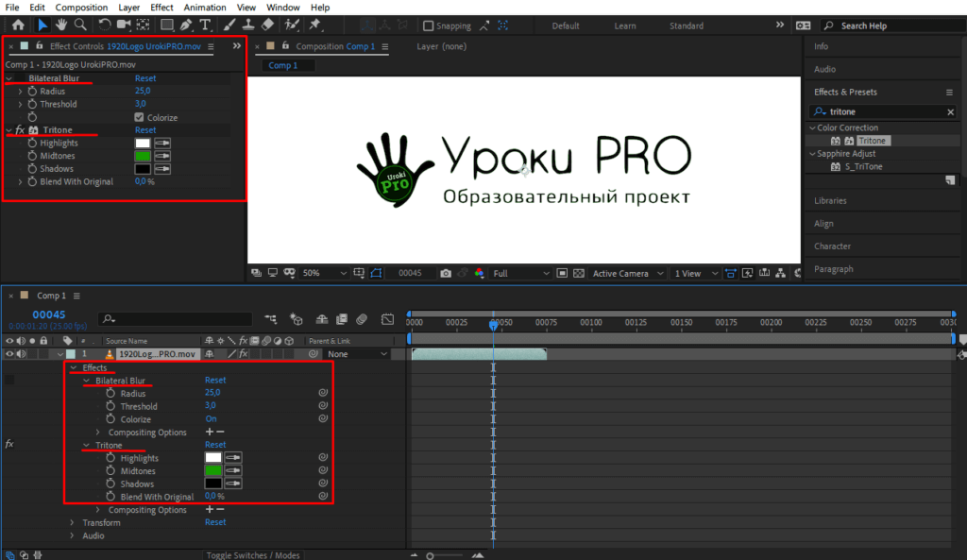Reset the Bilateral Blur effect in Effect Controls

click(145, 78)
